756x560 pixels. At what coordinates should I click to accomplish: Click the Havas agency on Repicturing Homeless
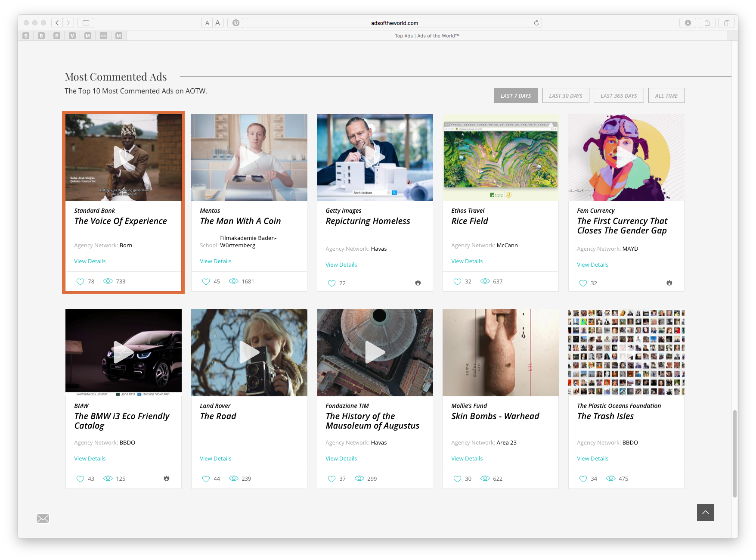(x=379, y=249)
